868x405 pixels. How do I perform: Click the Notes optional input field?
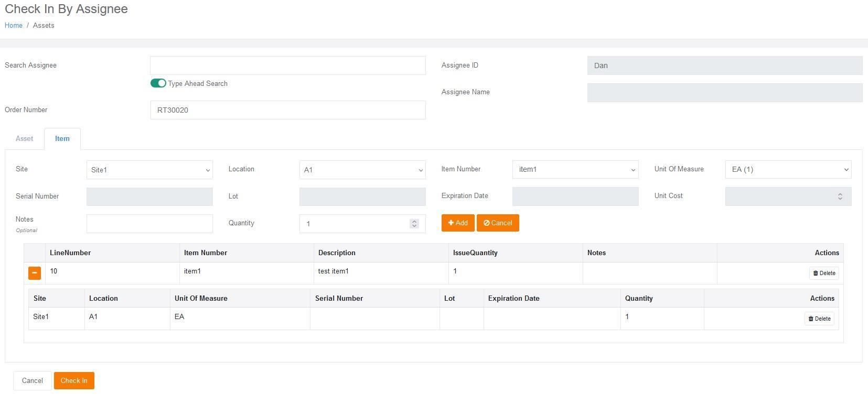tap(149, 224)
